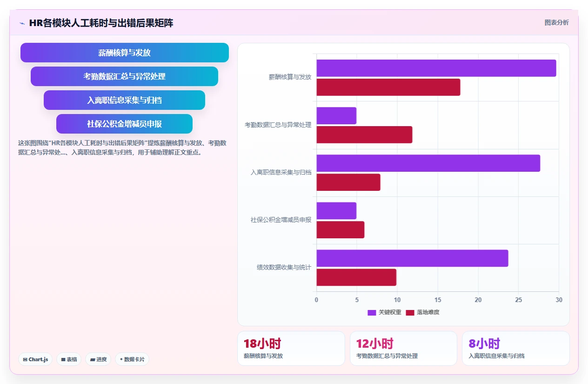Click the 入离职信息采集与归档 funnel bar
588x384 pixels.
pyautogui.click(x=125, y=100)
